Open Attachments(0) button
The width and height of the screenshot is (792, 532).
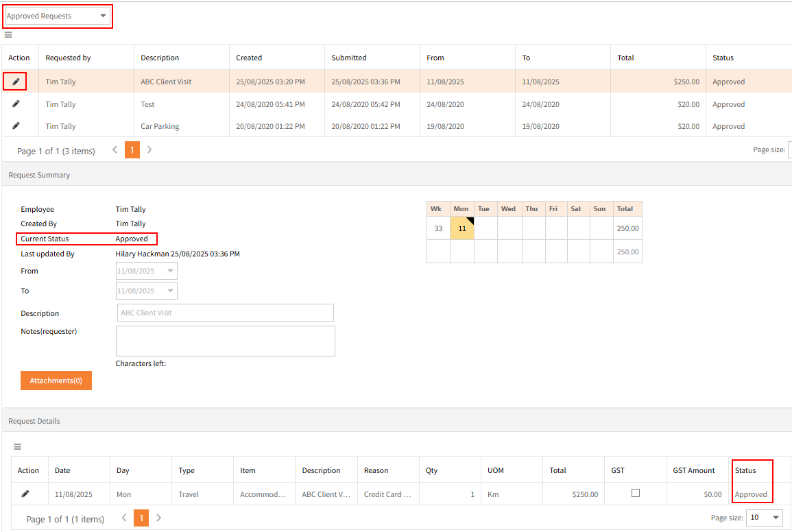pos(56,380)
